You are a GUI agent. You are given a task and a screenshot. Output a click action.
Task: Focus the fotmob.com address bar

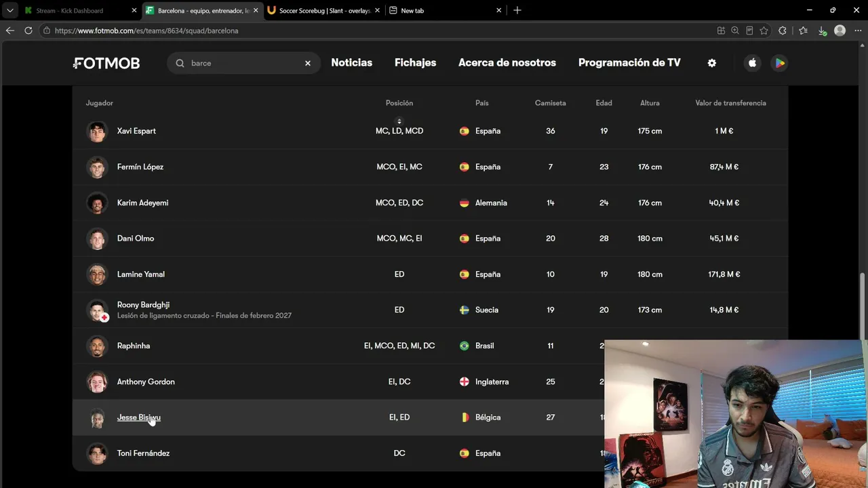point(380,30)
